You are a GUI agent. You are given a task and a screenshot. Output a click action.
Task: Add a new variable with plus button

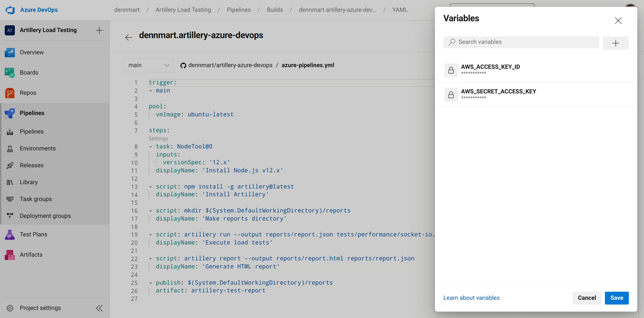616,43
